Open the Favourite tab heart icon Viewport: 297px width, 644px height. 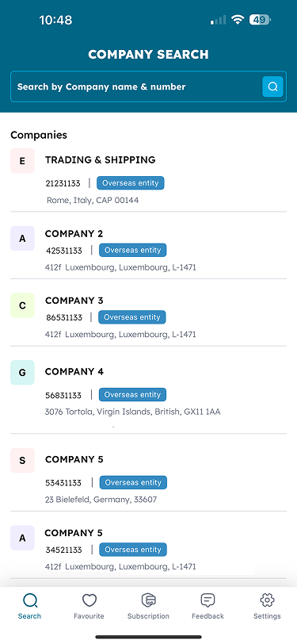click(x=89, y=600)
